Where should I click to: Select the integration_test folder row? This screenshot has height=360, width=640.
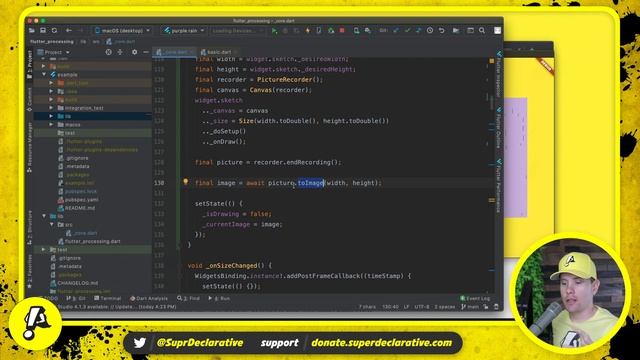pos(93,108)
